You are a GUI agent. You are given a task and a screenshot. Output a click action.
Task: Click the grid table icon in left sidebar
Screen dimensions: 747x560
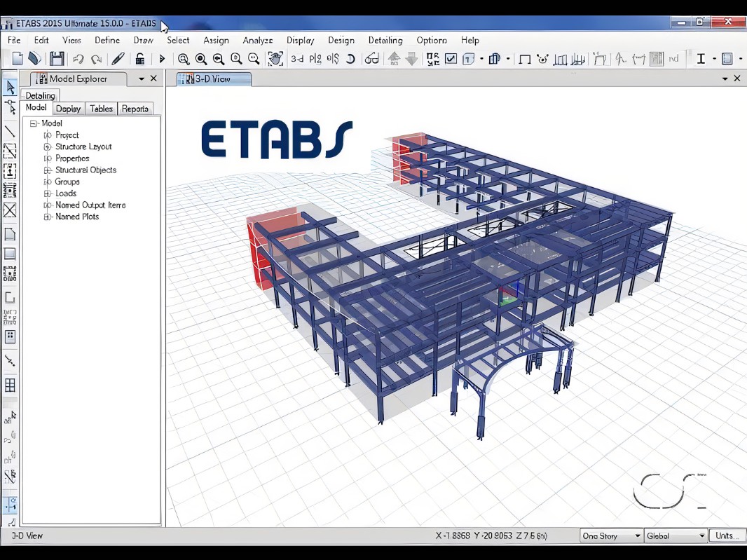pyautogui.click(x=10, y=385)
